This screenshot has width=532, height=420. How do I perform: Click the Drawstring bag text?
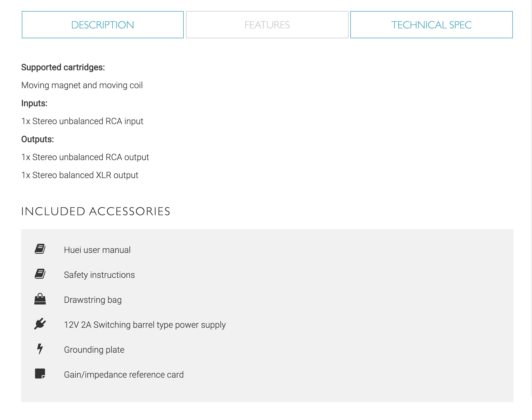(x=93, y=300)
